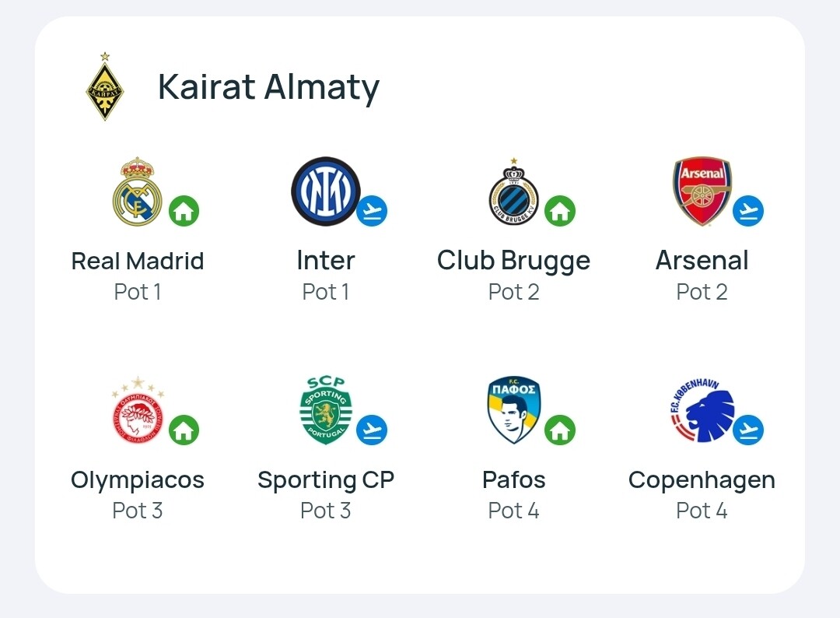Click away plane icon beside Copenhagen

748,430
